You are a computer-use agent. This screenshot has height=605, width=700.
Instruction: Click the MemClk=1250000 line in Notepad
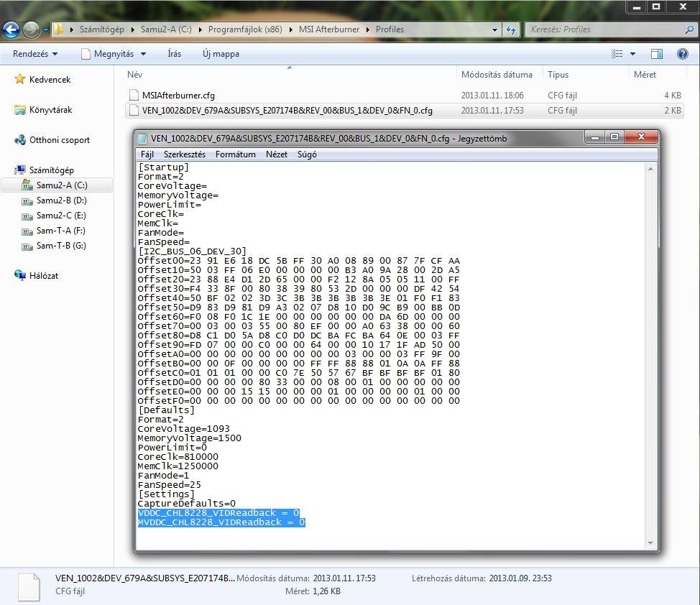coord(178,466)
